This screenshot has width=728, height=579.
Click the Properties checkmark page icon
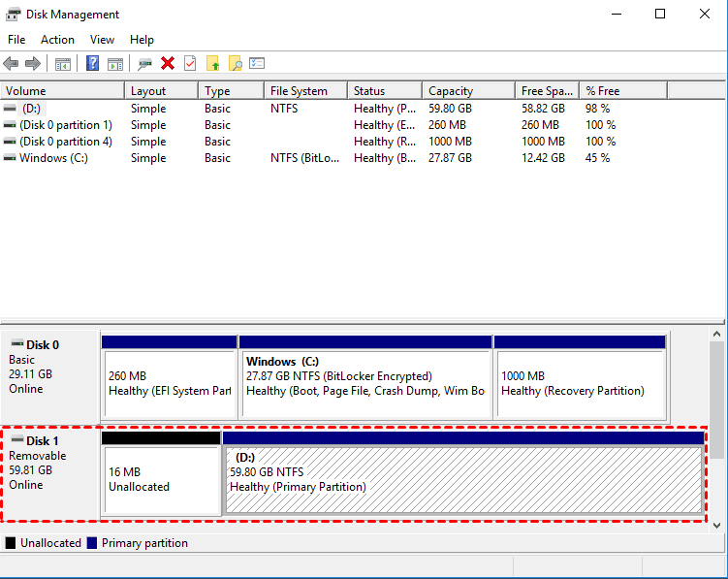click(x=190, y=64)
